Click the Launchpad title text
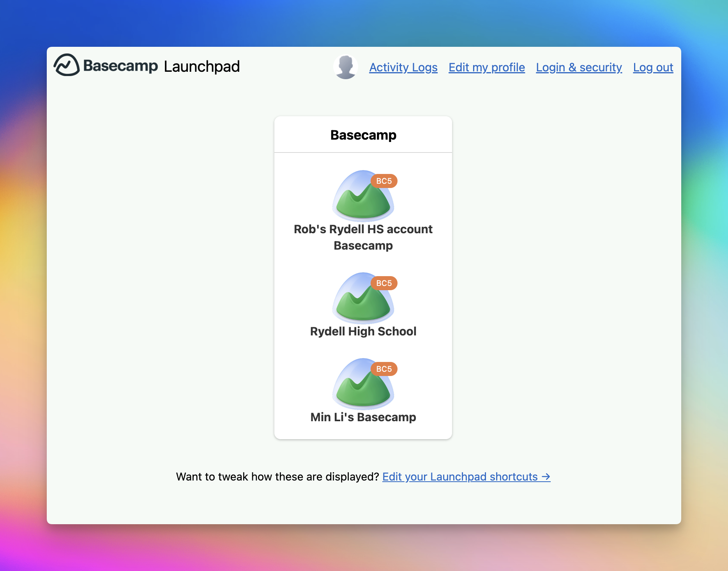This screenshot has width=728, height=571. [x=202, y=66]
